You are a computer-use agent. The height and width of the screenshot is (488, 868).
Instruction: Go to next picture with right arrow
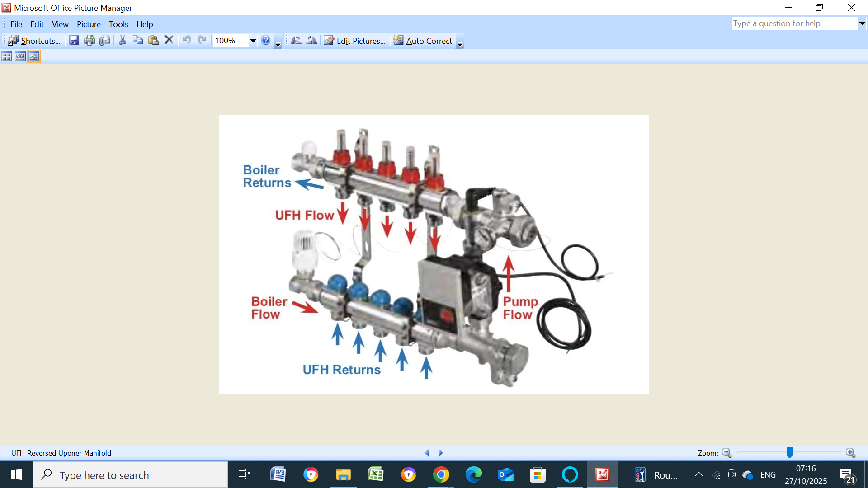pyautogui.click(x=441, y=453)
